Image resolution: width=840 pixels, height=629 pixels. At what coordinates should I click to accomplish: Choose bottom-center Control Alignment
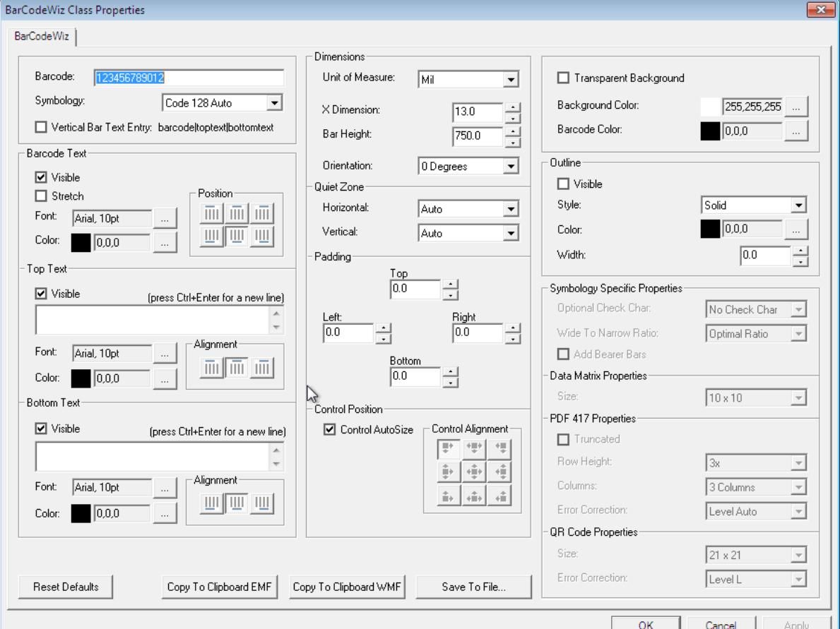(x=474, y=496)
